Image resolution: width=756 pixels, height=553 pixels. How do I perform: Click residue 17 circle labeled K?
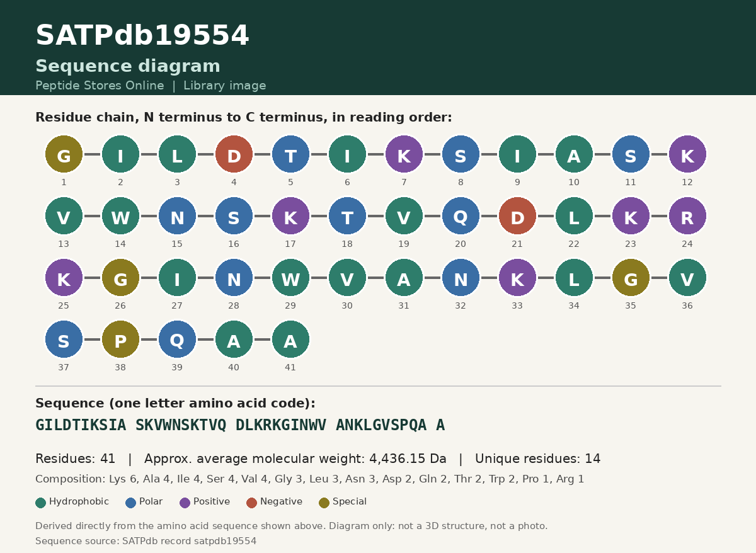290,216
